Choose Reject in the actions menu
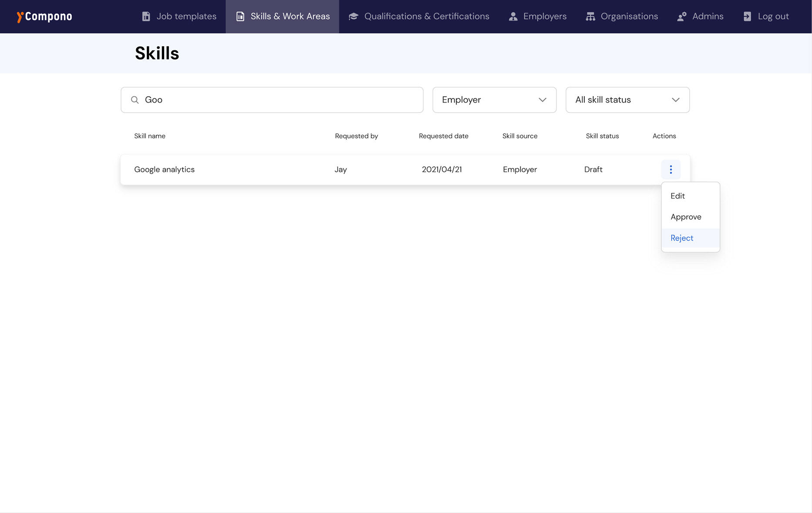This screenshot has width=812, height=513. coord(691,238)
